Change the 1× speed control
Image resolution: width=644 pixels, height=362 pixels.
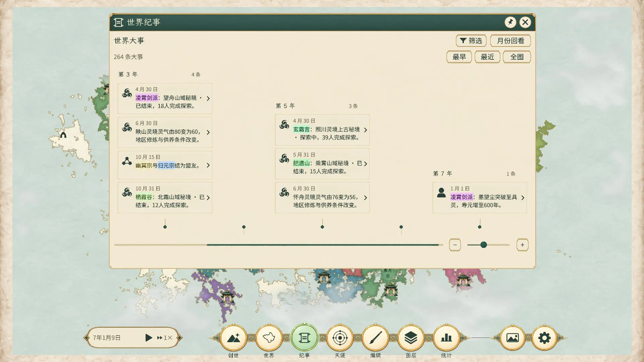pos(164,338)
